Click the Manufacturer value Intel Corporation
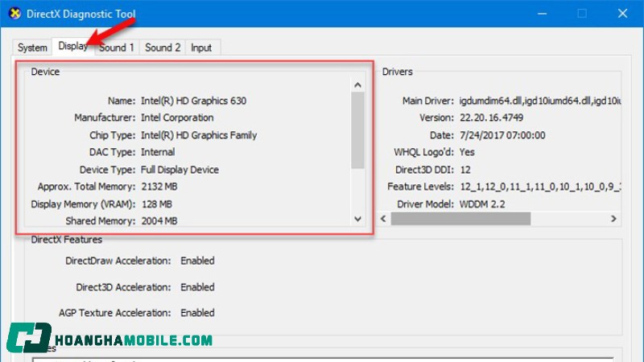 coord(177,117)
